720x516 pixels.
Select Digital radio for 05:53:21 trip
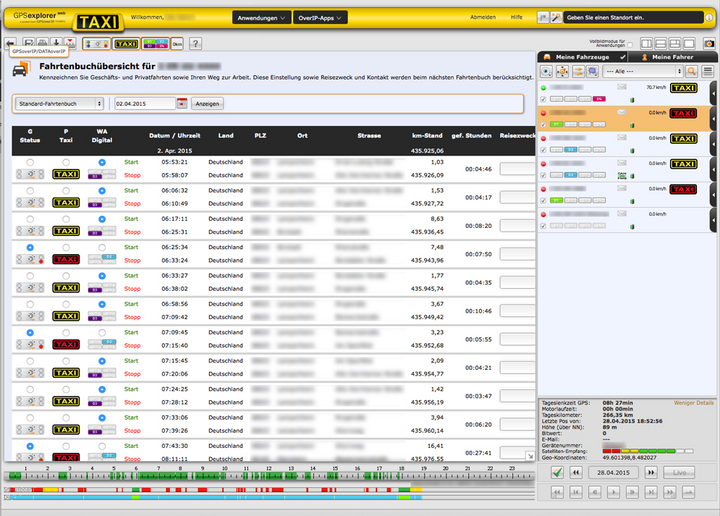coord(102,162)
